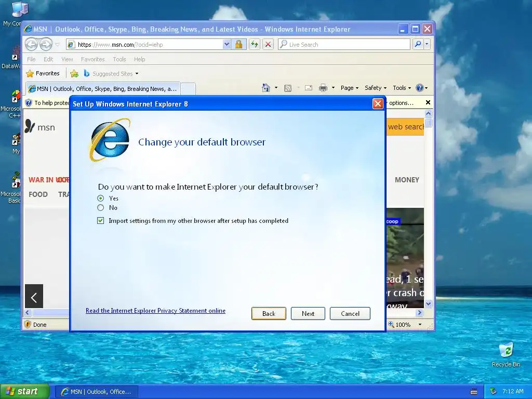Click the MONEY link on MSN page
Viewport: 532px width, 399px height.
coord(407,180)
